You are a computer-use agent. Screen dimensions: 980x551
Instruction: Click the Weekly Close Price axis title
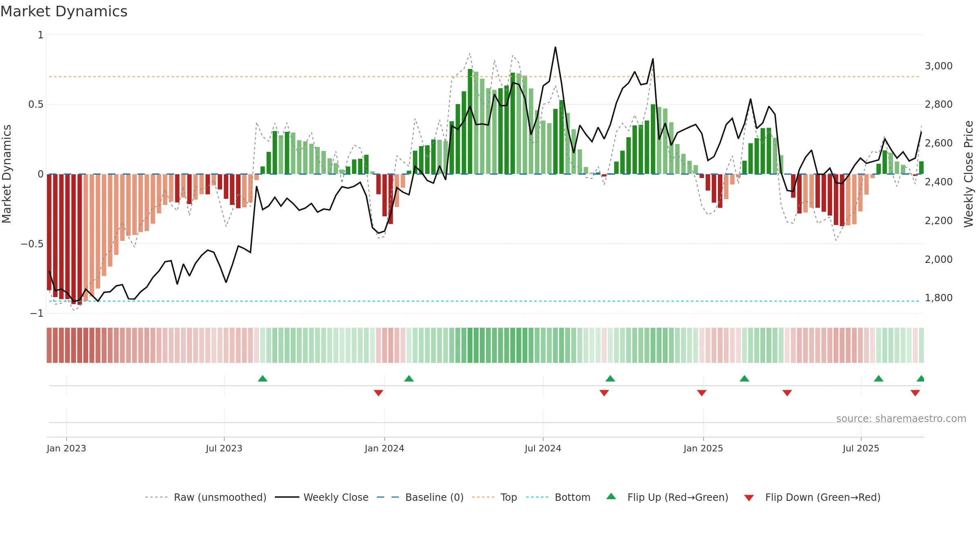pos(969,174)
